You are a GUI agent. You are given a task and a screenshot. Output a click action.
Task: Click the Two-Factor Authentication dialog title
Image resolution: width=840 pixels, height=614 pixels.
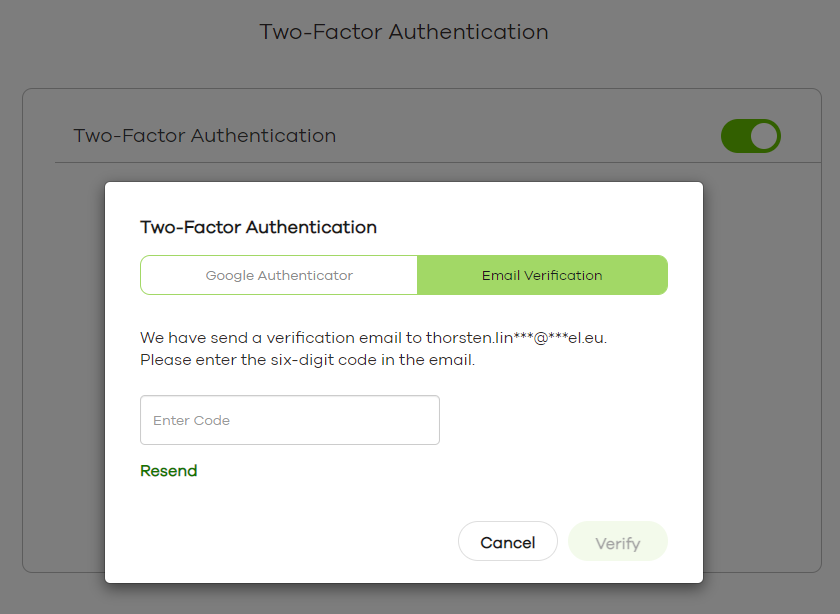point(258,227)
